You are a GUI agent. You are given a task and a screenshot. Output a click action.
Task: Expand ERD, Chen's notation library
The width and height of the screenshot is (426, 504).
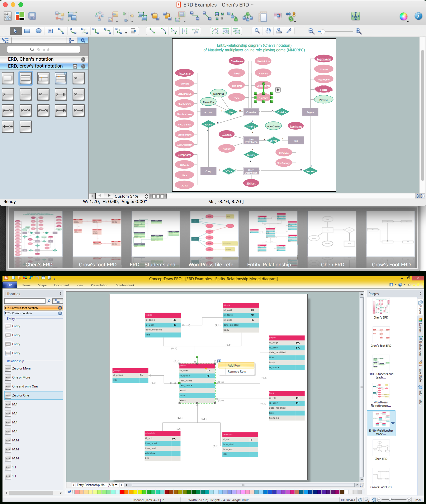(42, 59)
